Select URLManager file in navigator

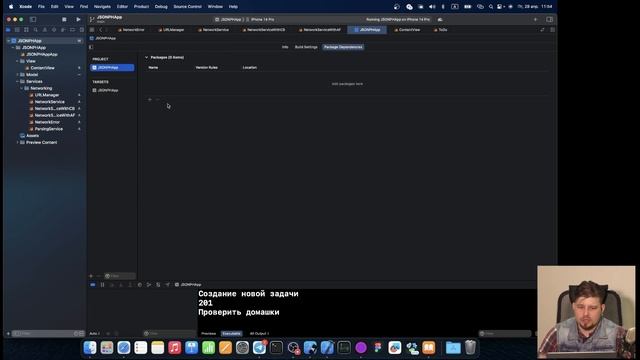[47, 95]
